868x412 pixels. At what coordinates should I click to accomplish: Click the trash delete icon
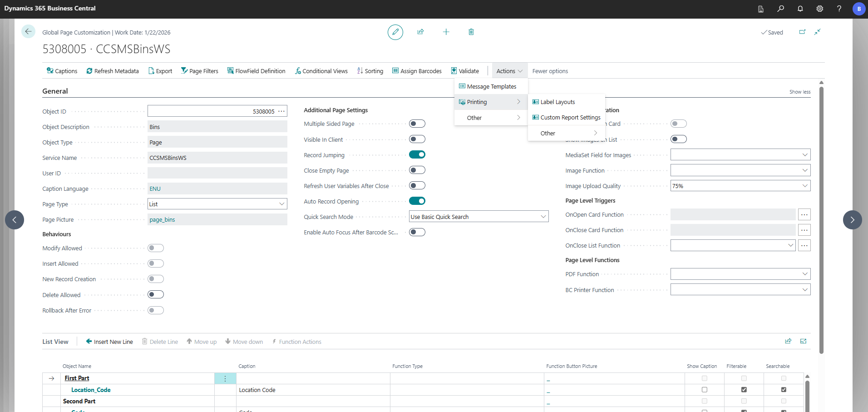pyautogui.click(x=471, y=32)
